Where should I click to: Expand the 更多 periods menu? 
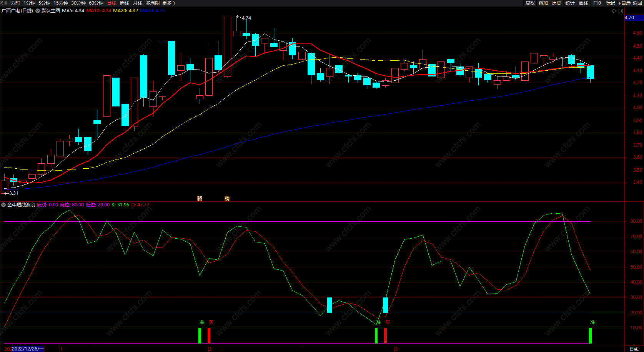coord(168,3)
